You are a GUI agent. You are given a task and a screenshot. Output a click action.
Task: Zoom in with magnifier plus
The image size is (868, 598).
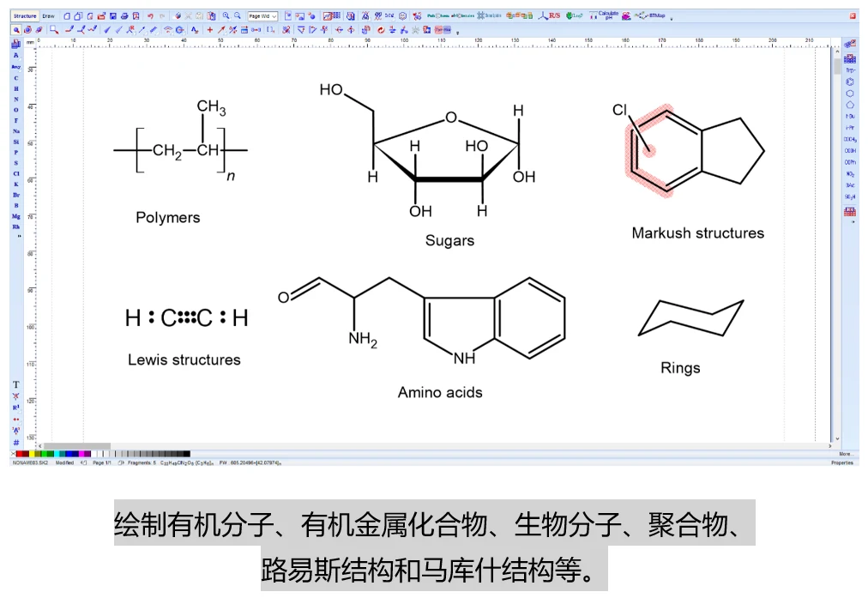click(226, 16)
